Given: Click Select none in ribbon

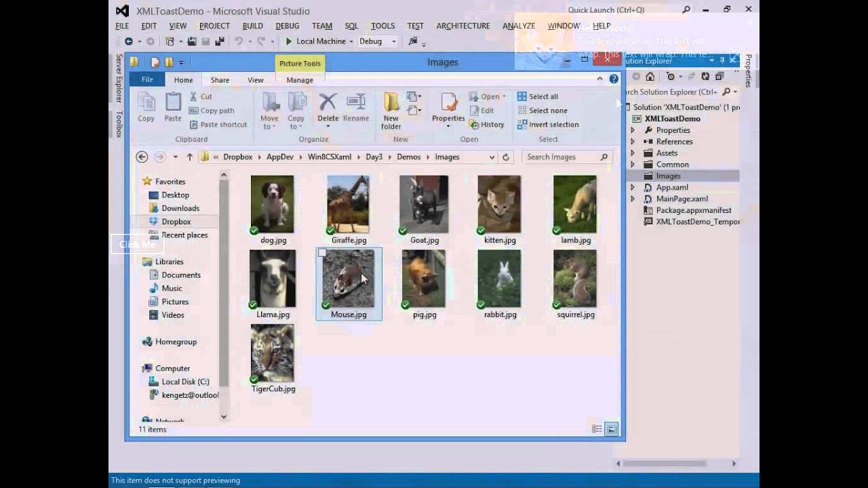Looking at the screenshot, I should [x=542, y=110].
